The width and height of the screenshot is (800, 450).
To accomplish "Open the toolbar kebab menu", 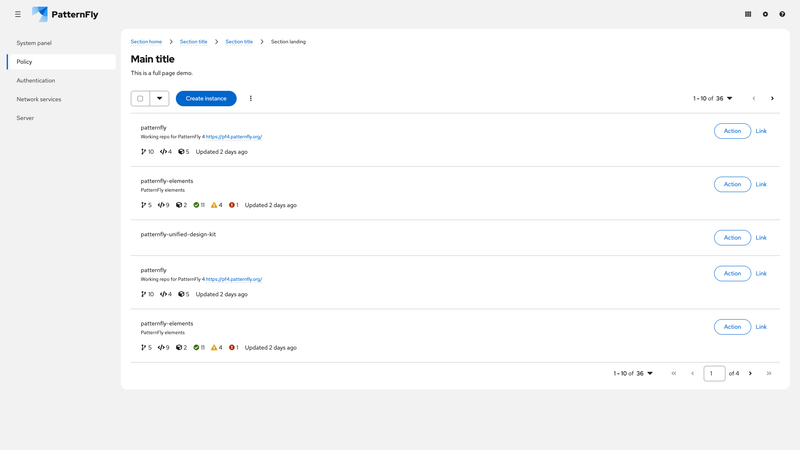I will (x=251, y=98).
